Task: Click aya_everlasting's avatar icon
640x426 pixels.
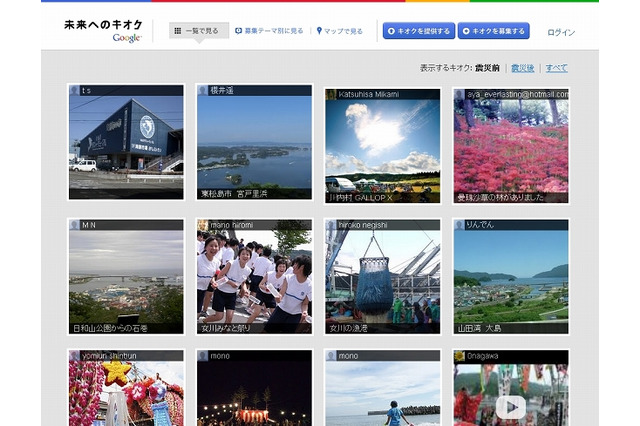Action: [x=459, y=95]
